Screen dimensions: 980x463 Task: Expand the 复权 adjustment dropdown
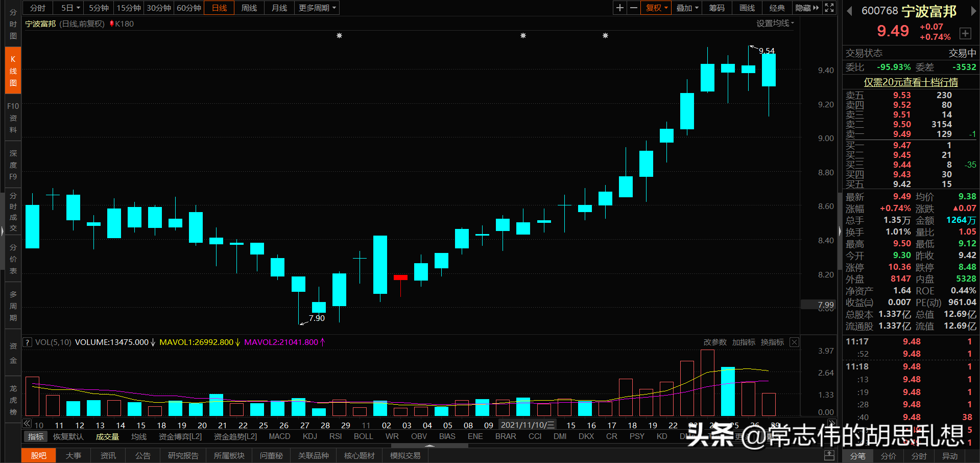pos(656,8)
